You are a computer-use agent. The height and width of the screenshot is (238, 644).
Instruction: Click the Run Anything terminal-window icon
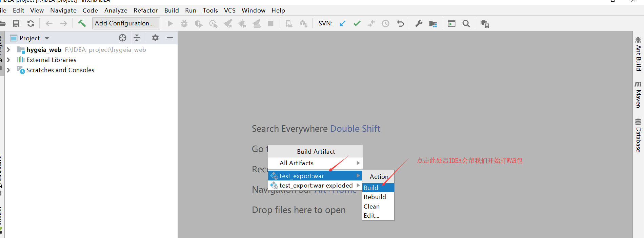451,23
